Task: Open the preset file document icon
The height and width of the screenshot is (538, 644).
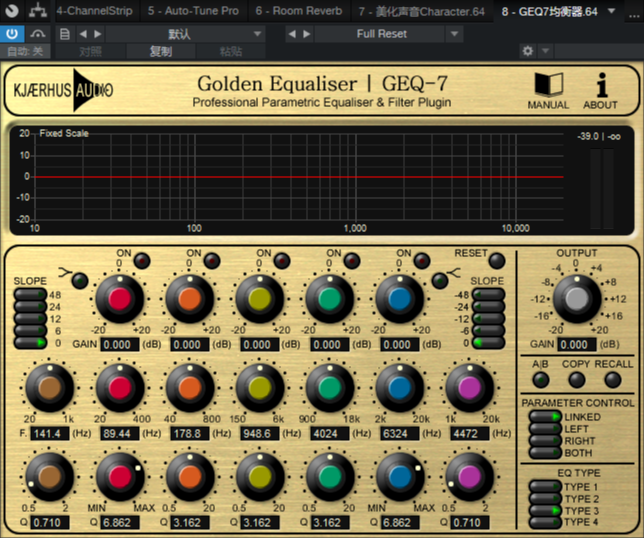Action: tap(64, 34)
